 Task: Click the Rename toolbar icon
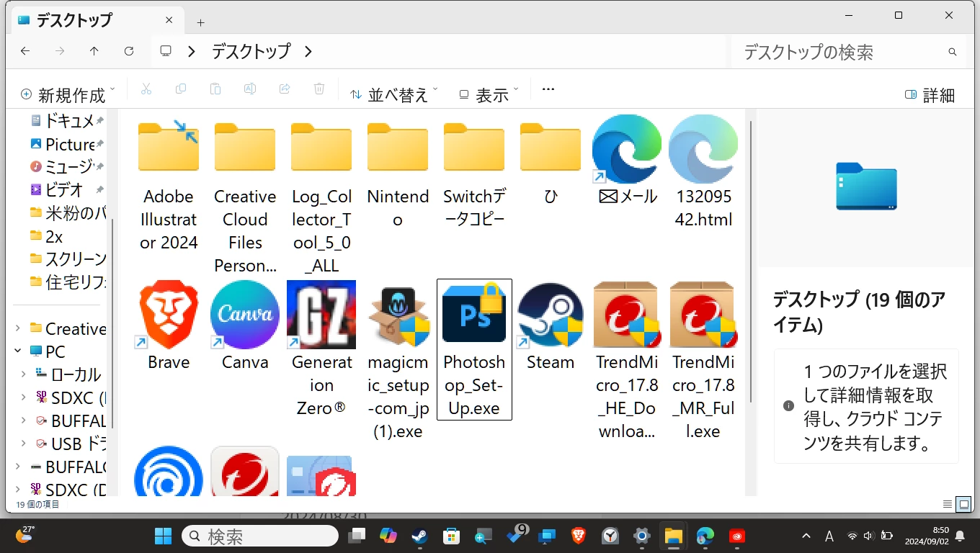[x=250, y=89]
